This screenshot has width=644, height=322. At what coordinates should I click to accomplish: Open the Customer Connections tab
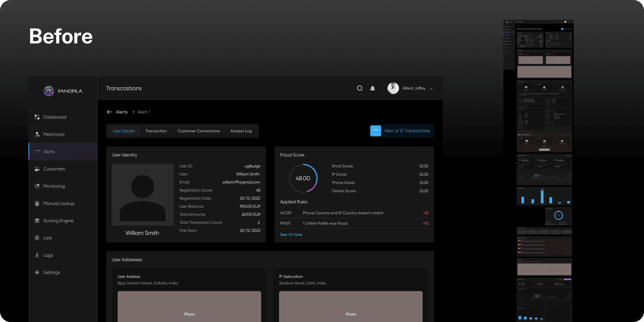coord(199,131)
